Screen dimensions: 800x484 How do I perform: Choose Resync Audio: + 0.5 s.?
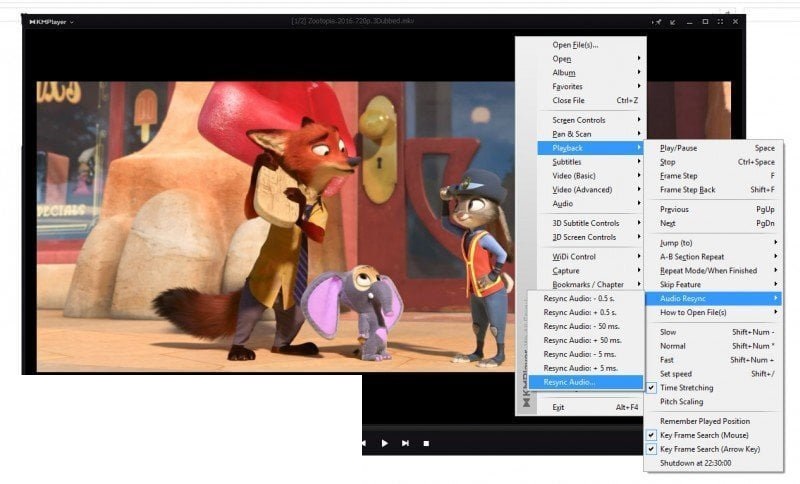(x=585, y=312)
